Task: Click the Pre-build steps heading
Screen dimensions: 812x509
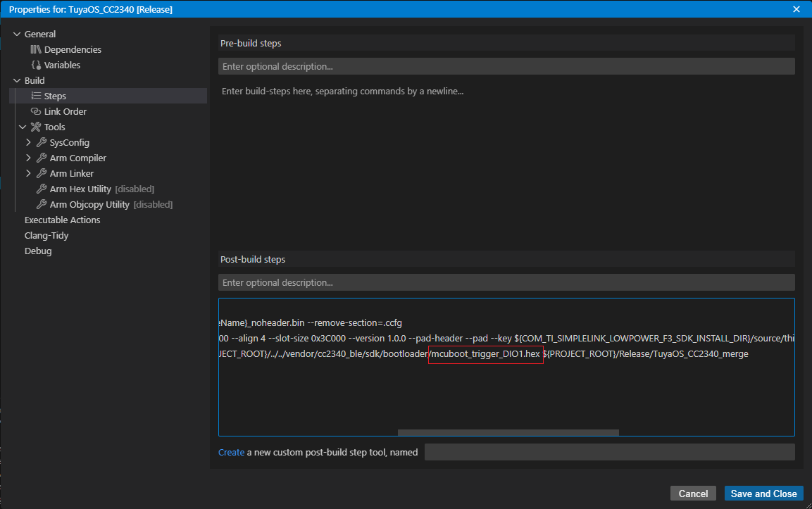Action: (x=251, y=44)
